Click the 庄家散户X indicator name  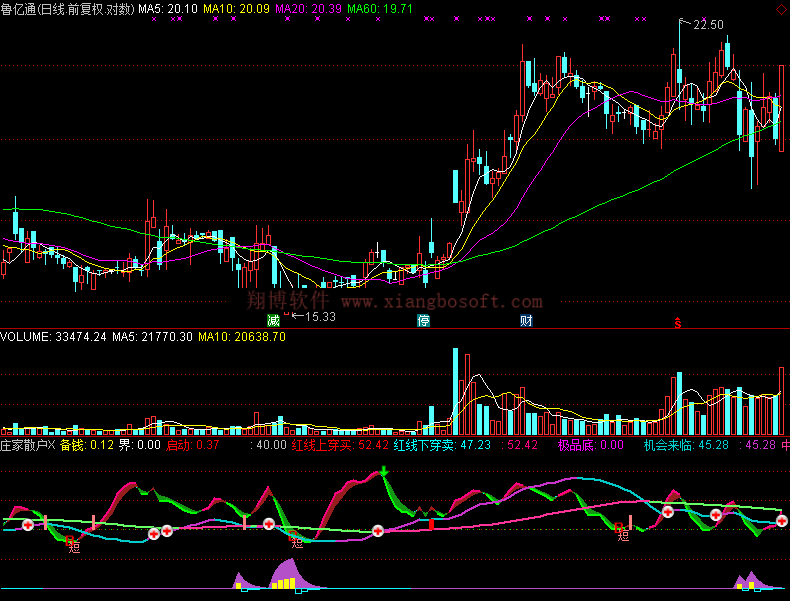pyautogui.click(x=28, y=445)
